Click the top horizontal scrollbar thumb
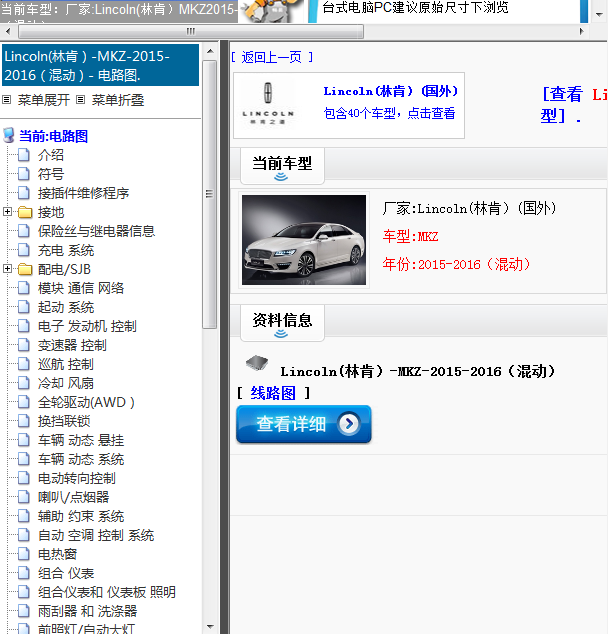Screen dimensions: 608x634 (x=191, y=31)
